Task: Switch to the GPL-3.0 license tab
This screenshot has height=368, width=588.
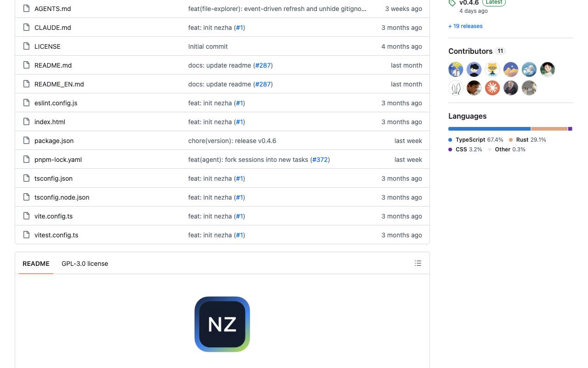Action: 85,264
